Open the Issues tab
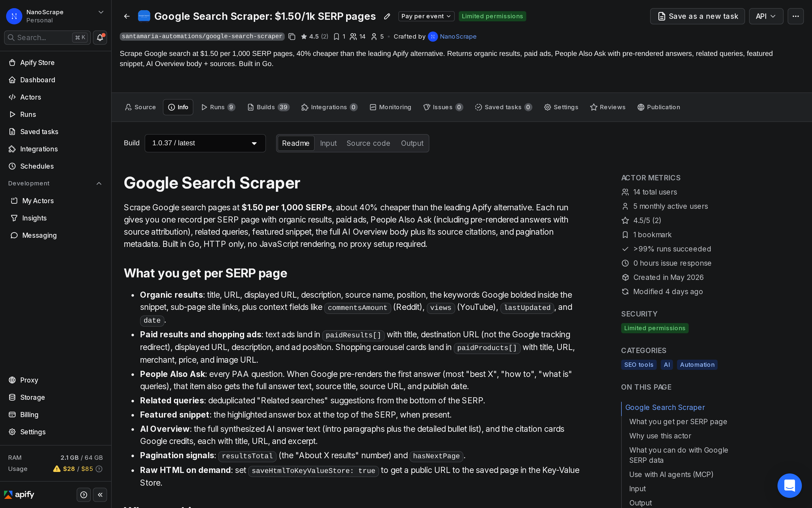The image size is (812, 508). pyautogui.click(x=443, y=107)
